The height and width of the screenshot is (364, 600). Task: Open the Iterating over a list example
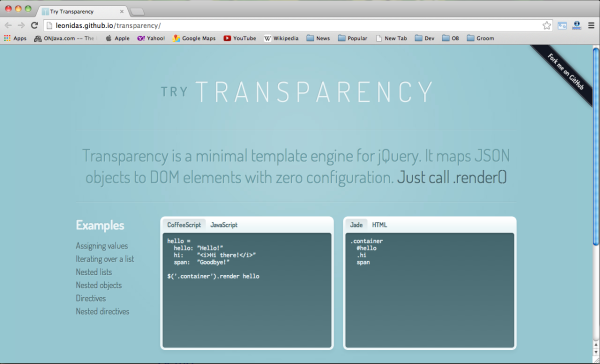(105, 259)
